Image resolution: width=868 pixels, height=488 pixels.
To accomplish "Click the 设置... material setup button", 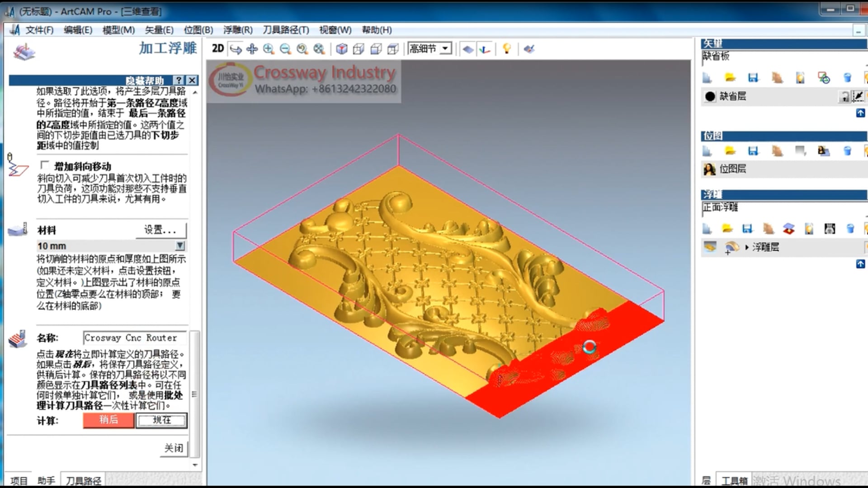I will pos(160,230).
